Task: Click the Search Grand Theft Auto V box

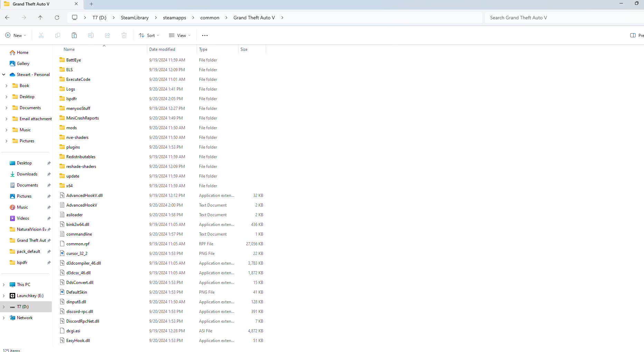Action: coord(565,18)
